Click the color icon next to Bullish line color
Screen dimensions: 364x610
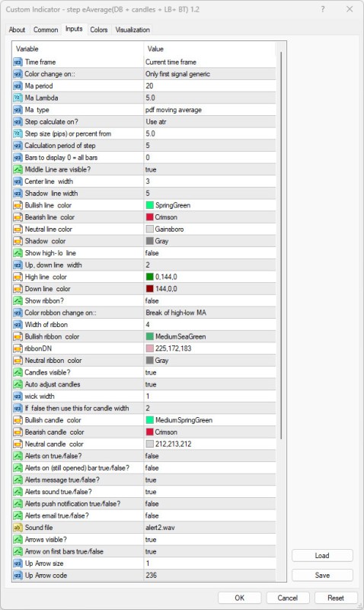18,205
